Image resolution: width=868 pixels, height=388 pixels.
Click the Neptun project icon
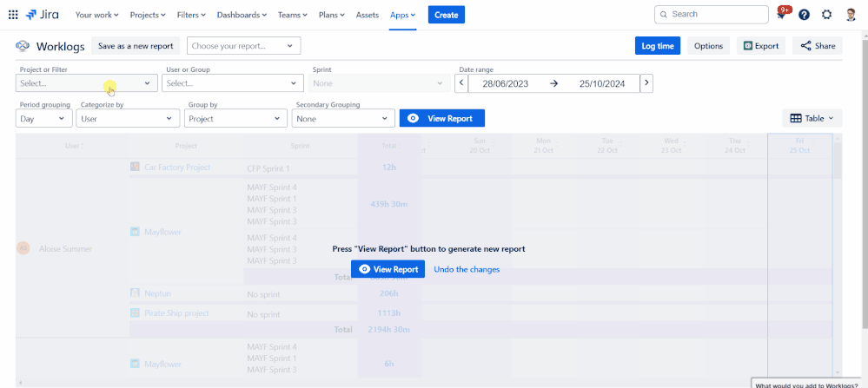tap(135, 293)
